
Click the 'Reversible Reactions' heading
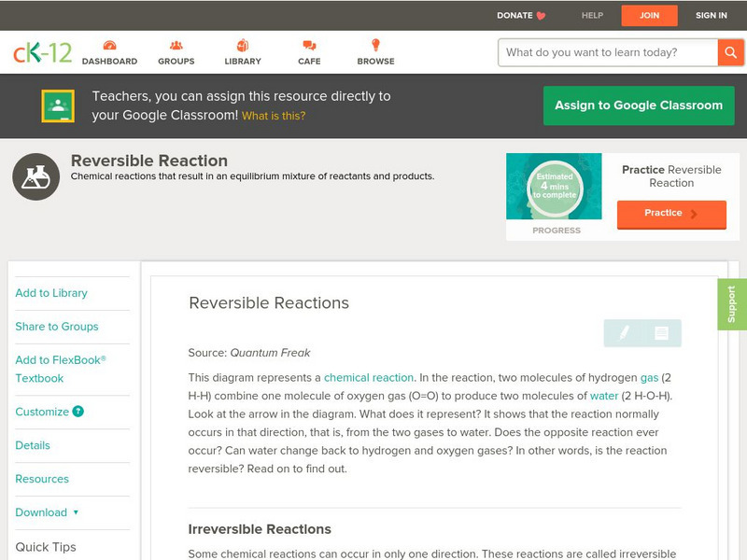pyautogui.click(x=269, y=302)
